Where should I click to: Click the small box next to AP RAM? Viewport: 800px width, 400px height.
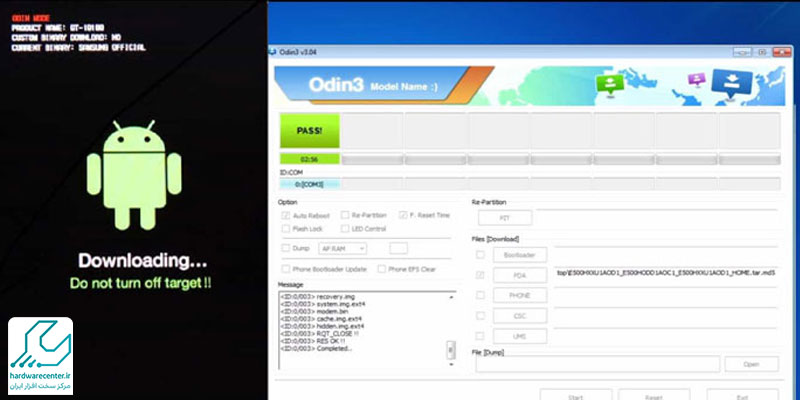[398, 248]
